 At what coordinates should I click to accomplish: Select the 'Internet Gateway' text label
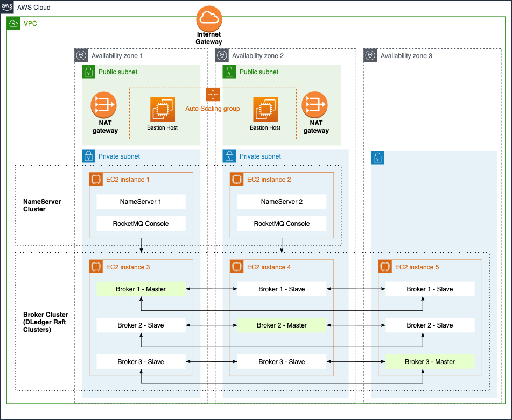pos(209,38)
